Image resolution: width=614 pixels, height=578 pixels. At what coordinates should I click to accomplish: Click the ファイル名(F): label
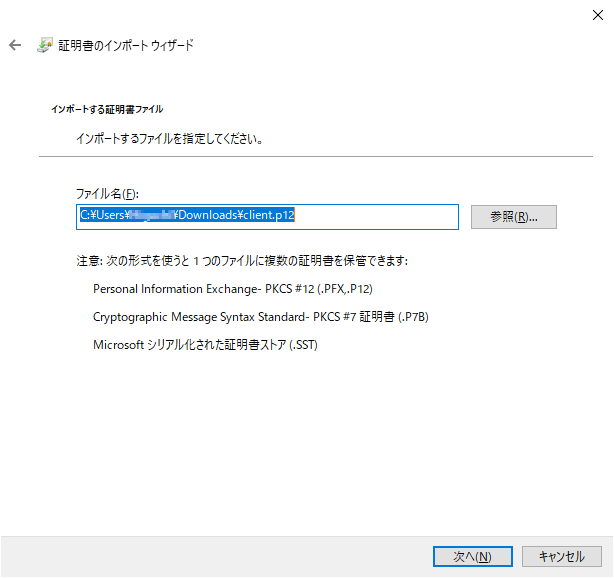pos(107,193)
